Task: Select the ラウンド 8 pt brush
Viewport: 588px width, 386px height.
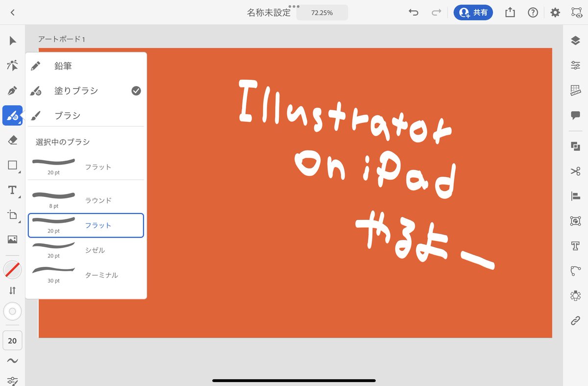Action: 86,200
